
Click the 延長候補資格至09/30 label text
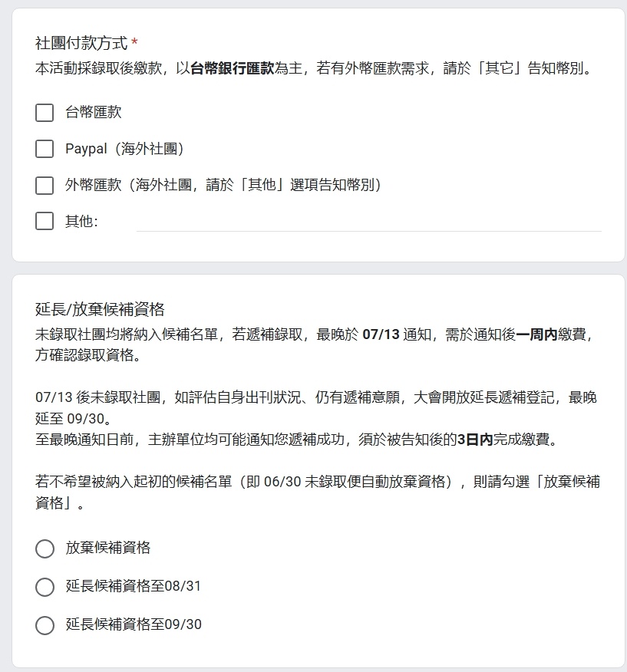pos(134,624)
